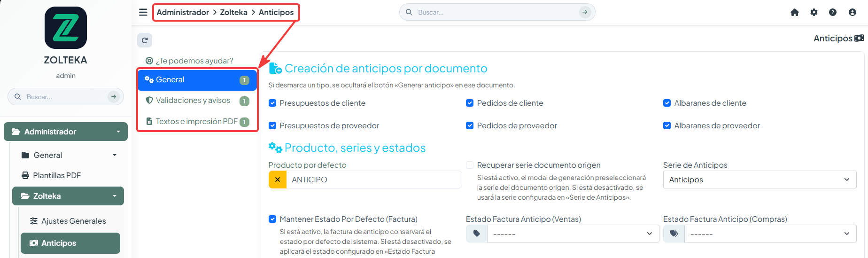868x258 pixels.
Task: Open Estado Factura Anticipo (Compras) dropdown
Action: tap(770, 234)
